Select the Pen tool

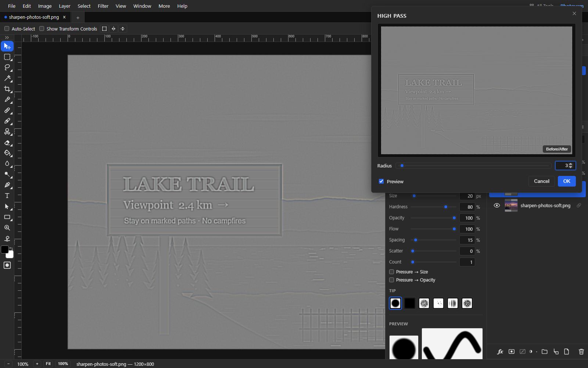7,185
